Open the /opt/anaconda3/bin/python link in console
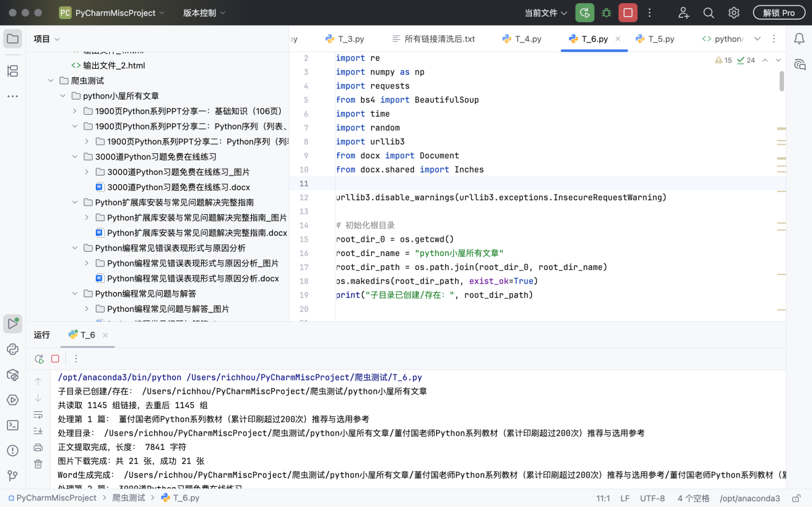 pyautogui.click(x=120, y=377)
